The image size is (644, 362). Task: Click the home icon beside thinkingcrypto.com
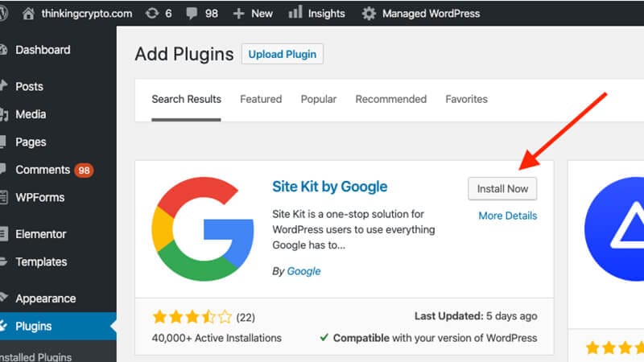(x=29, y=14)
